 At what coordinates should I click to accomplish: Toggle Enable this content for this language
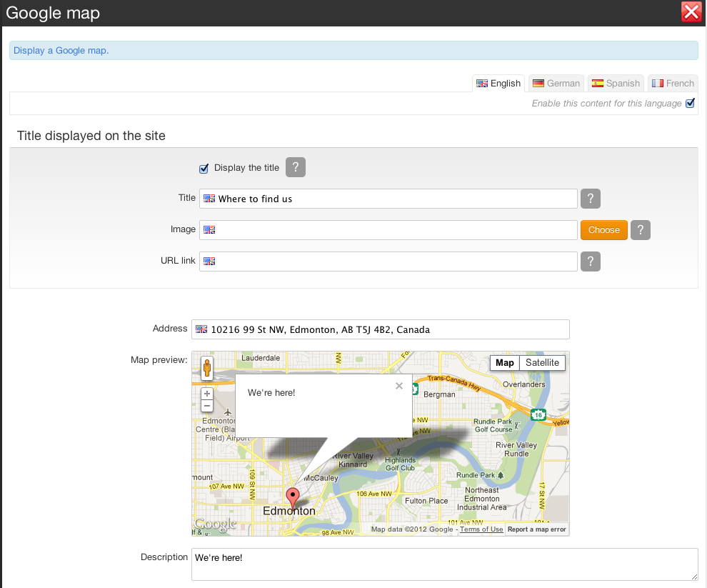click(690, 104)
